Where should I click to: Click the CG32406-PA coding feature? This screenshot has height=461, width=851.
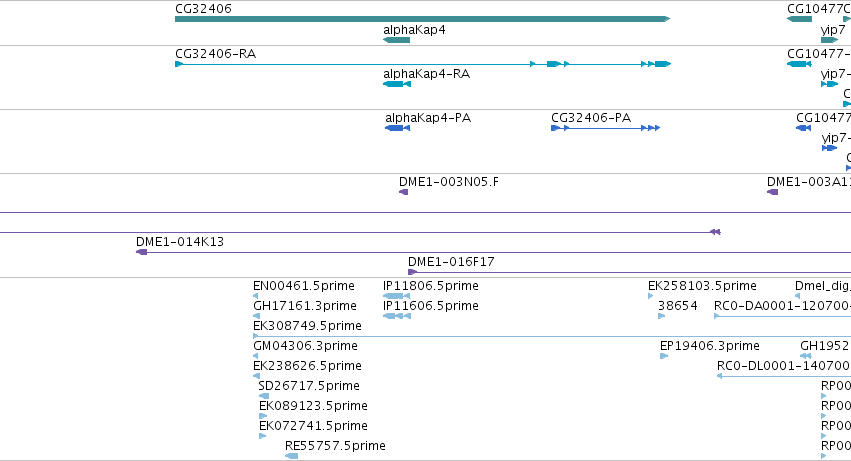[x=606, y=128]
